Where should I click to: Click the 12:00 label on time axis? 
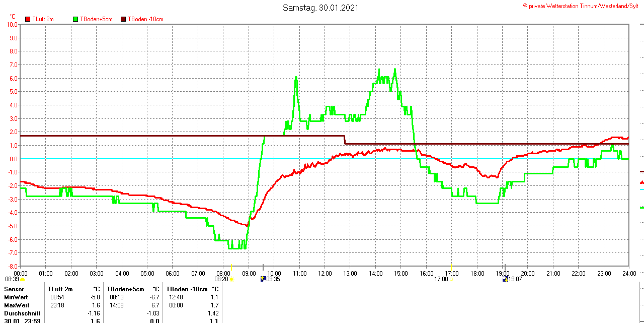(x=325, y=273)
